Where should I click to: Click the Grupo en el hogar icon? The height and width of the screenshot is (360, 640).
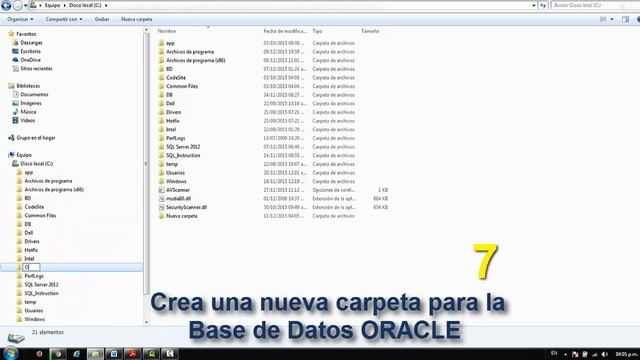pyautogui.click(x=11, y=138)
